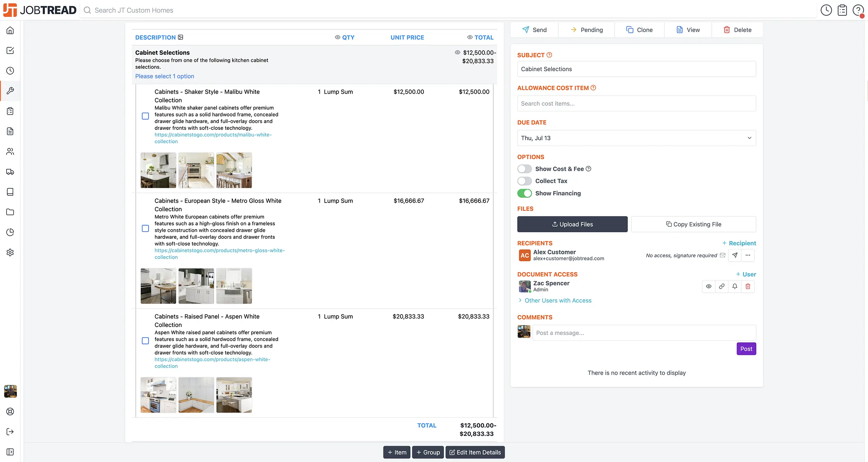868x462 pixels.
Task: Click Pending in the document toolbar
Action: click(x=586, y=30)
